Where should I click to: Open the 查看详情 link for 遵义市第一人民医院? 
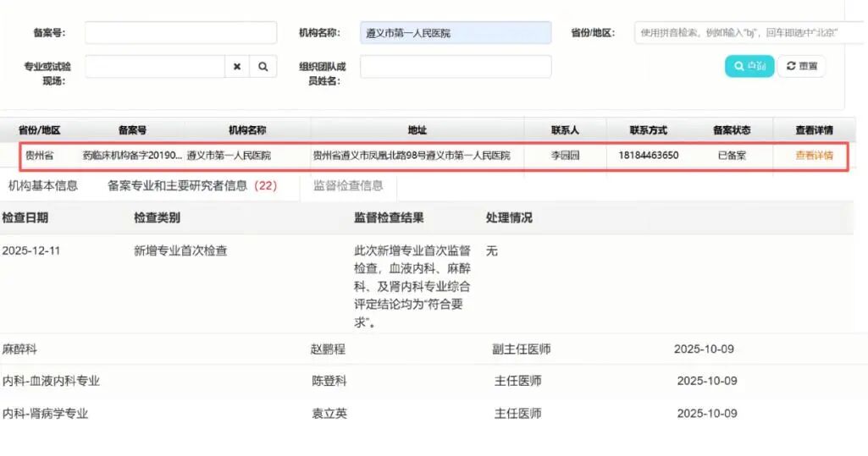(813, 156)
